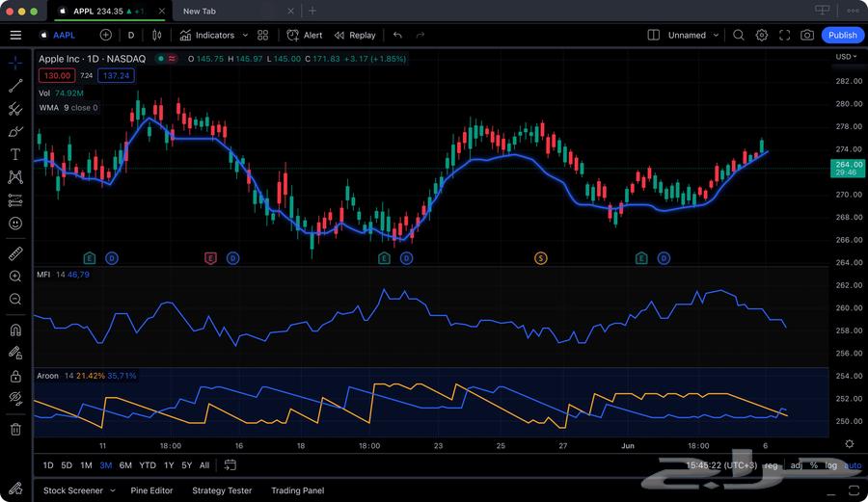Select the 5D time range
Image resolution: width=868 pixels, height=502 pixels.
pyautogui.click(x=67, y=465)
